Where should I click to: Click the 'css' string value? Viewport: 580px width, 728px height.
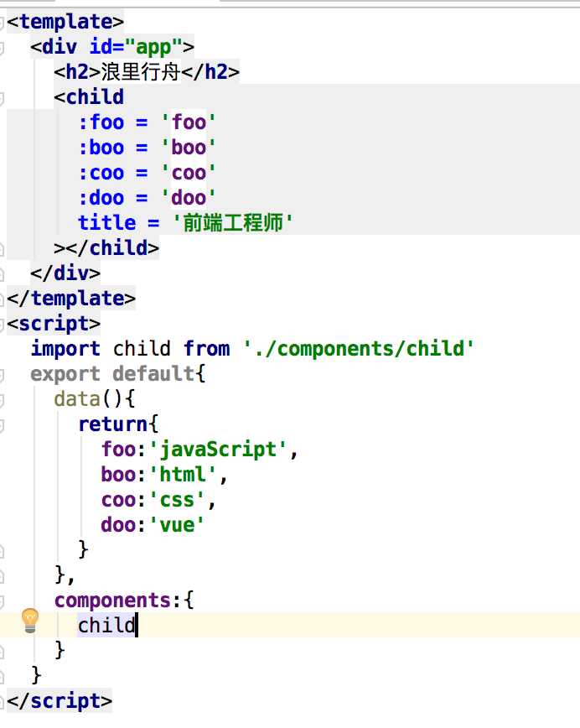click(177, 500)
